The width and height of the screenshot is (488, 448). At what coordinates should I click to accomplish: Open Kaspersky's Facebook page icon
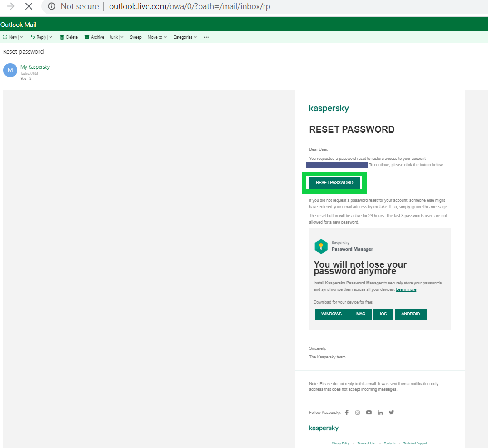click(347, 413)
